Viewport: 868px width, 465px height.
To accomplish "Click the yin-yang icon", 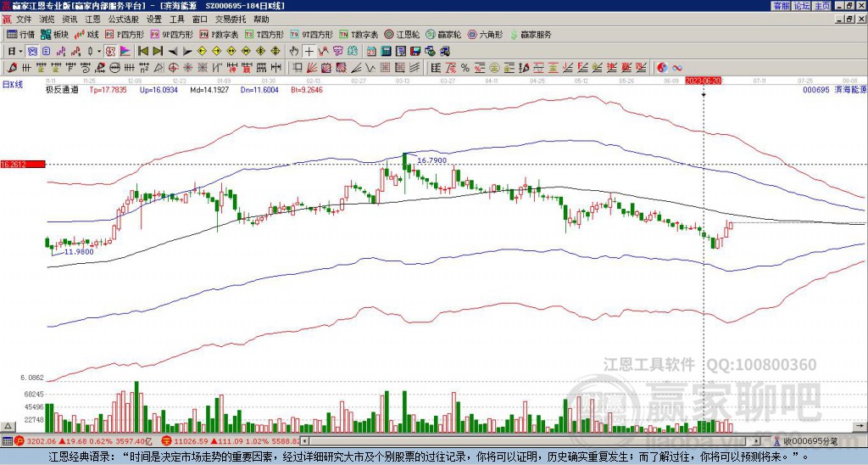I will [662, 68].
